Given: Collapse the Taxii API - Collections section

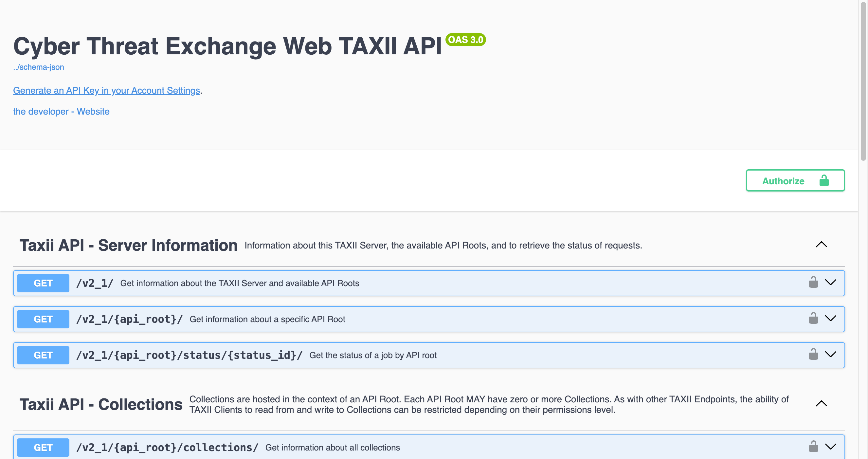Looking at the screenshot, I should click(822, 403).
